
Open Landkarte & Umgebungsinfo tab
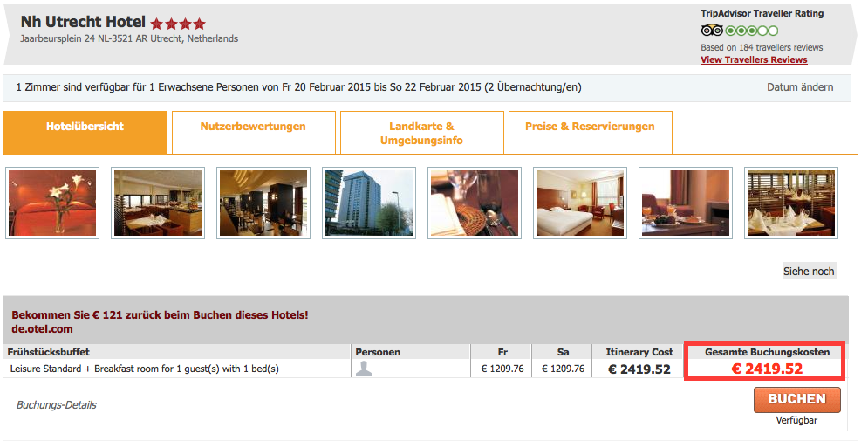coord(421,133)
